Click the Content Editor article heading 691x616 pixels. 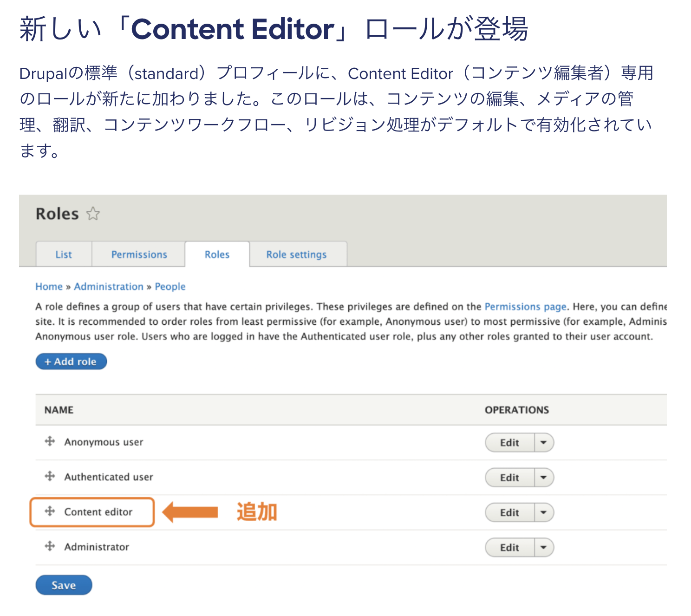tap(274, 29)
